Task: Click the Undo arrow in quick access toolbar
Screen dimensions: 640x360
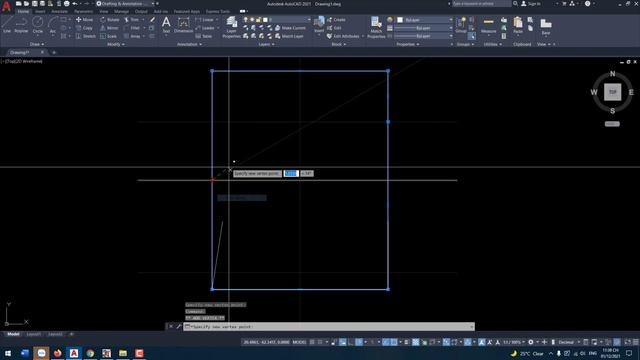Action: pyautogui.click(x=75, y=4)
